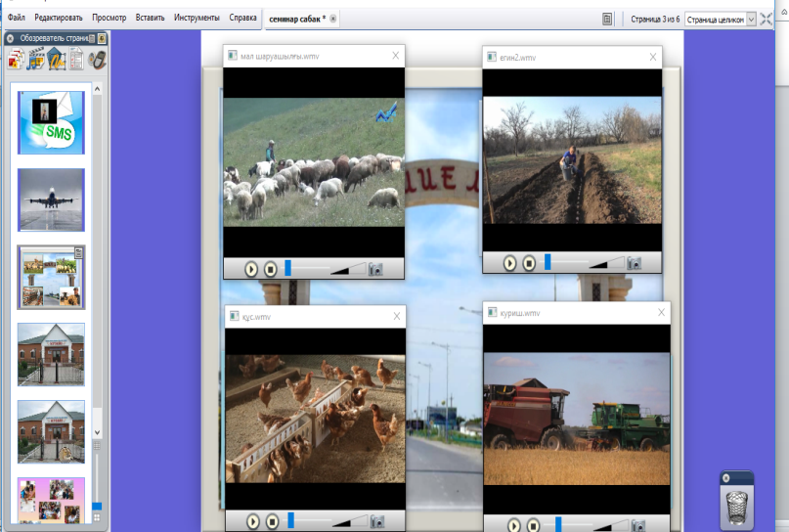Open the Инструменты menu

tap(197, 18)
